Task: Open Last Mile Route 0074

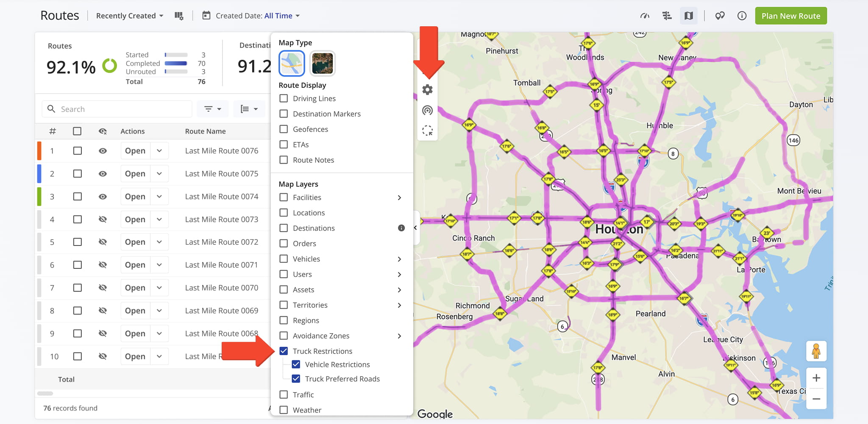Action: [x=135, y=197]
